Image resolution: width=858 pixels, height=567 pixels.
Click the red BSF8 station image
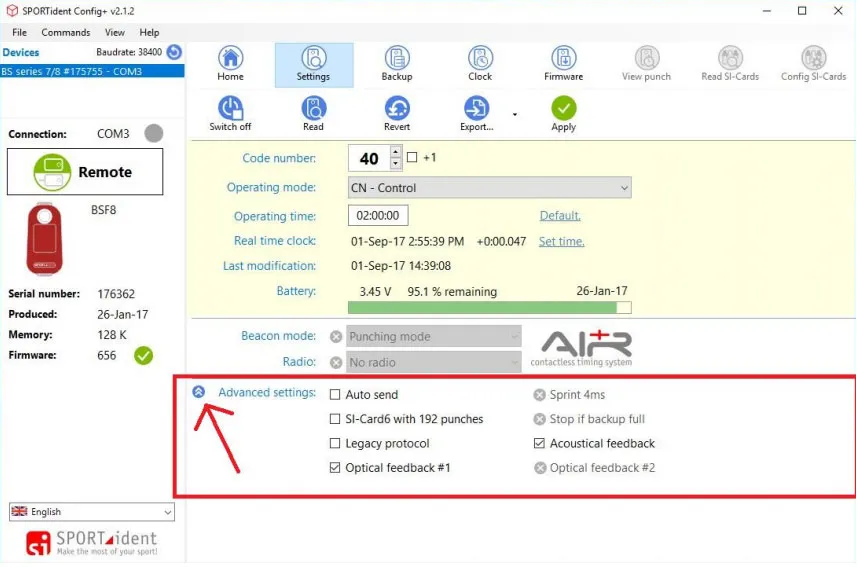click(45, 239)
